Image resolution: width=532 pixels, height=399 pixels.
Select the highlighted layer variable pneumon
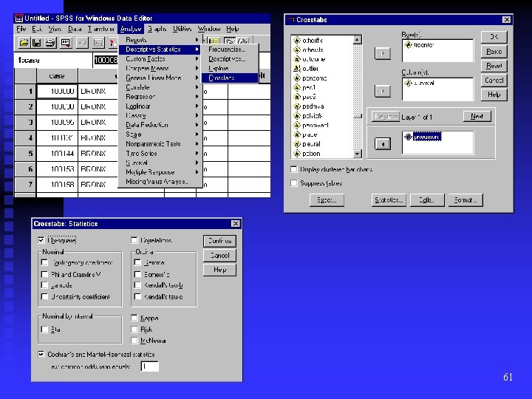pyautogui.click(x=423, y=137)
